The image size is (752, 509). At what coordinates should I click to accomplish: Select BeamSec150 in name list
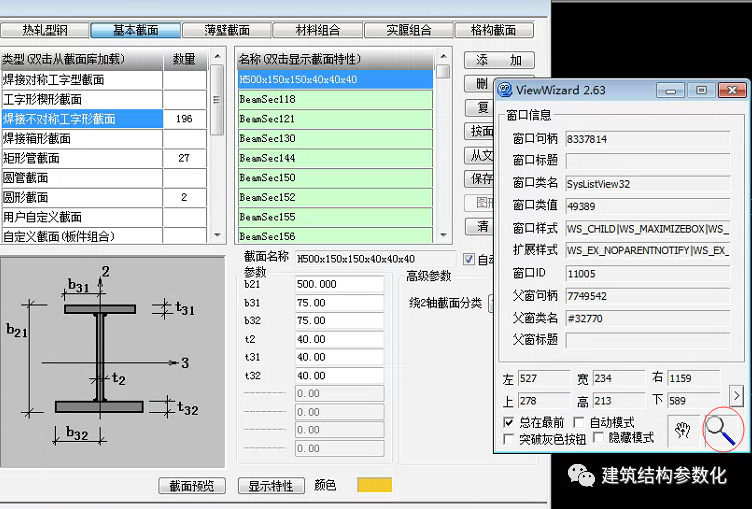tap(335, 178)
